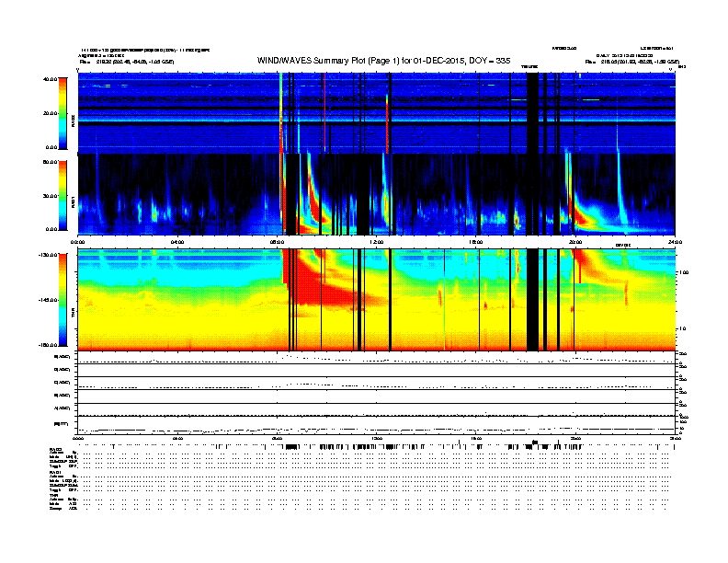Click the 100 label on TNR right axis
728x563 pixels.
684,272
